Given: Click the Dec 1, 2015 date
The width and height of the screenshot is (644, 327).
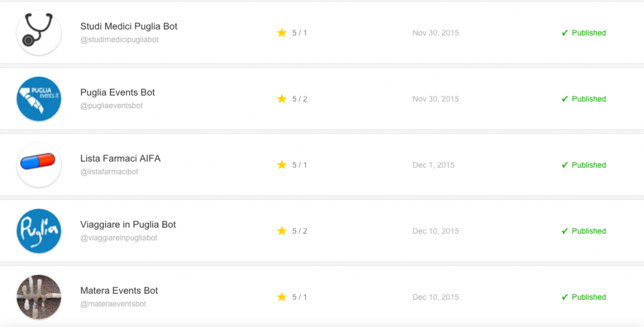Looking at the screenshot, I should click(x=433, y=165).
